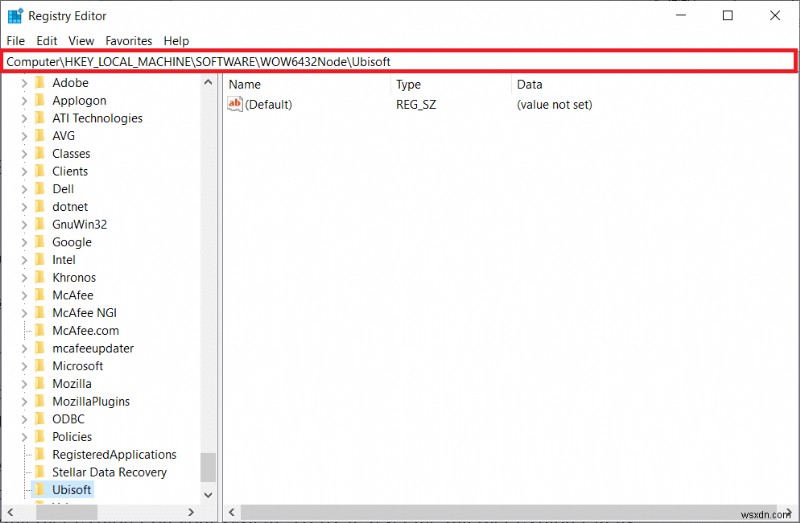Click the Ubisoft folder icon
800x523 pixels.
pos(40,489)
